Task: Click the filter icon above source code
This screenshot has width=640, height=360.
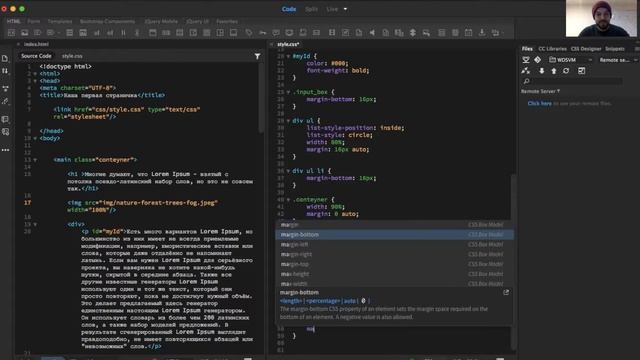Action: click(257, 56)
